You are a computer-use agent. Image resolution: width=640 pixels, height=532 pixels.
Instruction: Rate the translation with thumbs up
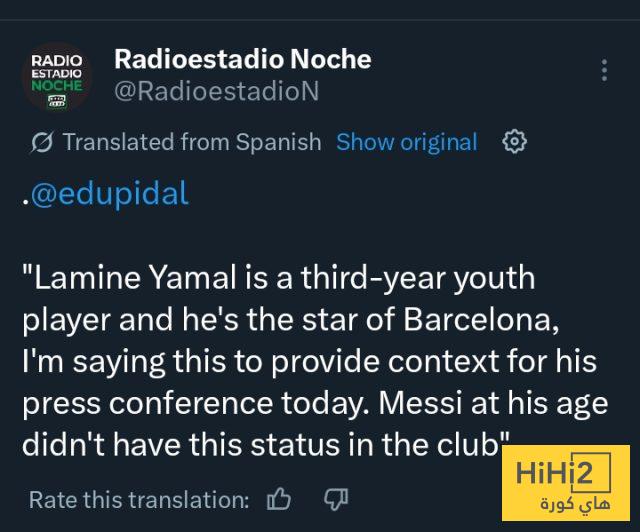click(x=279, y=499)
